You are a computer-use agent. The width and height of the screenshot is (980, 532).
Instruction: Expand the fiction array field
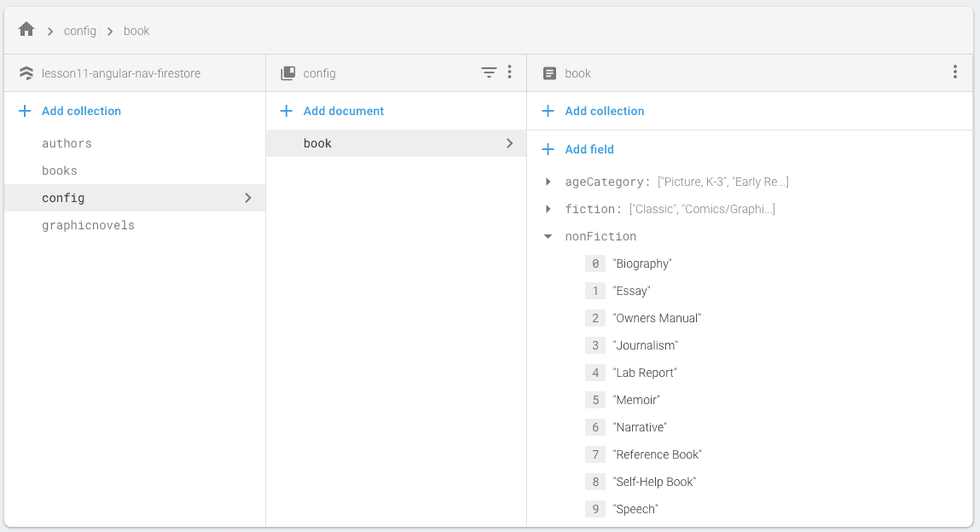click(548, 209)
